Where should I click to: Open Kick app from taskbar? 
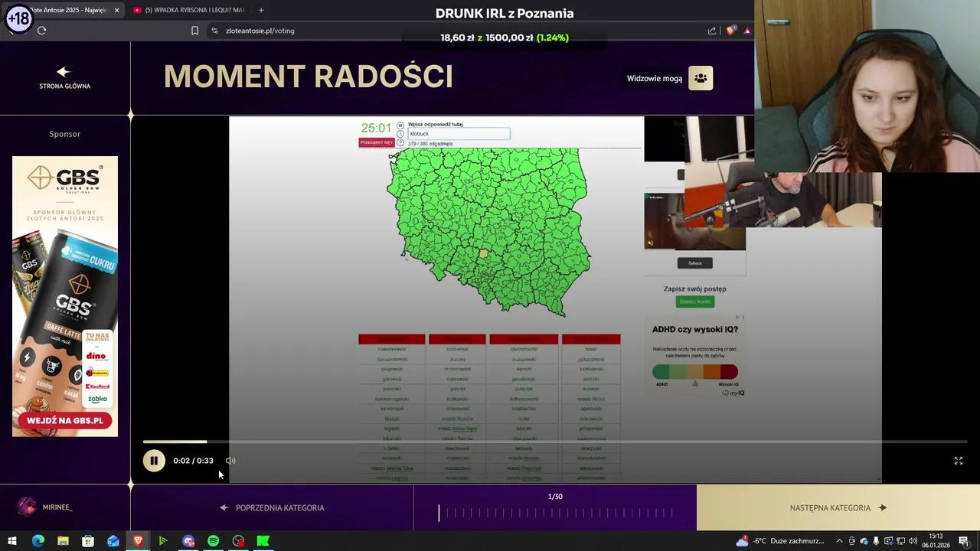tap(263, 541)
